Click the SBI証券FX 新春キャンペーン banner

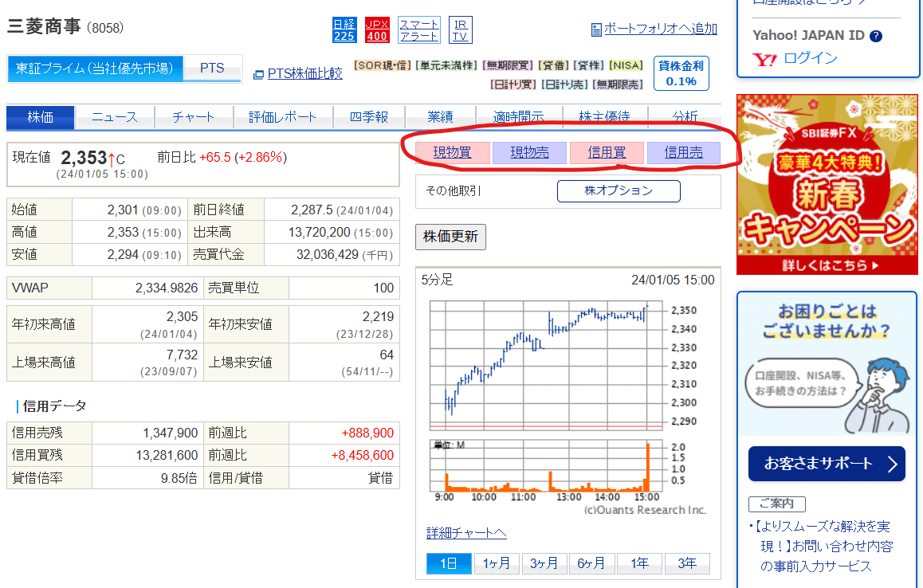pyautogui.click(x=827, y=183)
